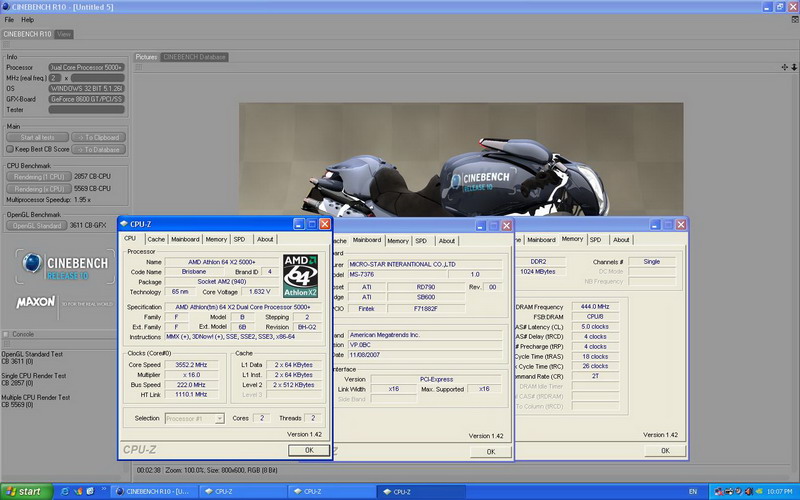Viewport: 800px width, 500px height.
Task: Click the CINEBENCH title bar icon
Action: (8, 6)
